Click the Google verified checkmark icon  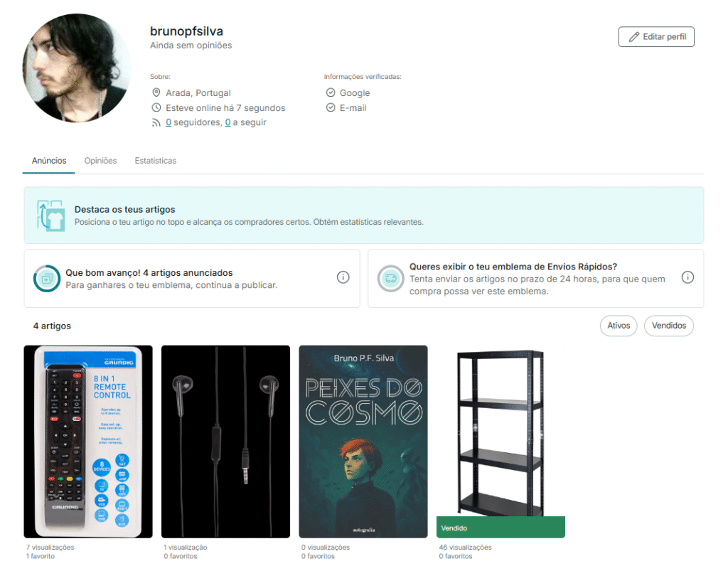click(x=331, y=93)
